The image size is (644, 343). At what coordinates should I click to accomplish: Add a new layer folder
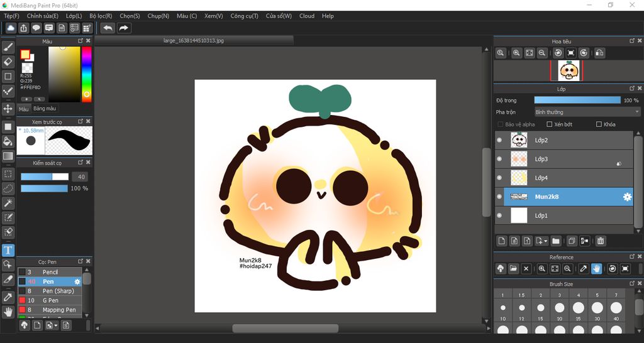pyautogui.click(x=556, y=241)
